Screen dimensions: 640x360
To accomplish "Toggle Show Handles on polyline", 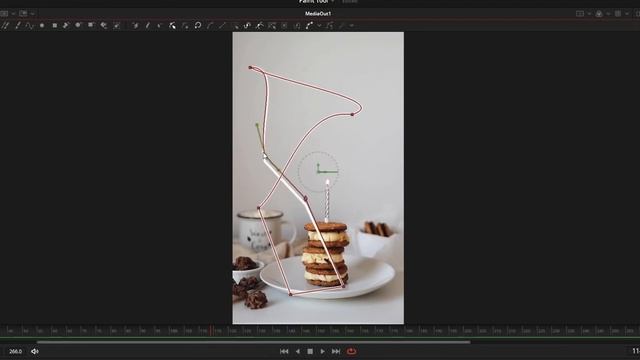I will 260,25.
